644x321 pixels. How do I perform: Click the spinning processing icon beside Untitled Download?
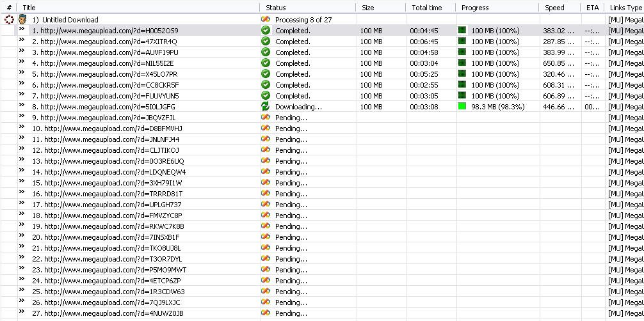click(x=9, y=19)
